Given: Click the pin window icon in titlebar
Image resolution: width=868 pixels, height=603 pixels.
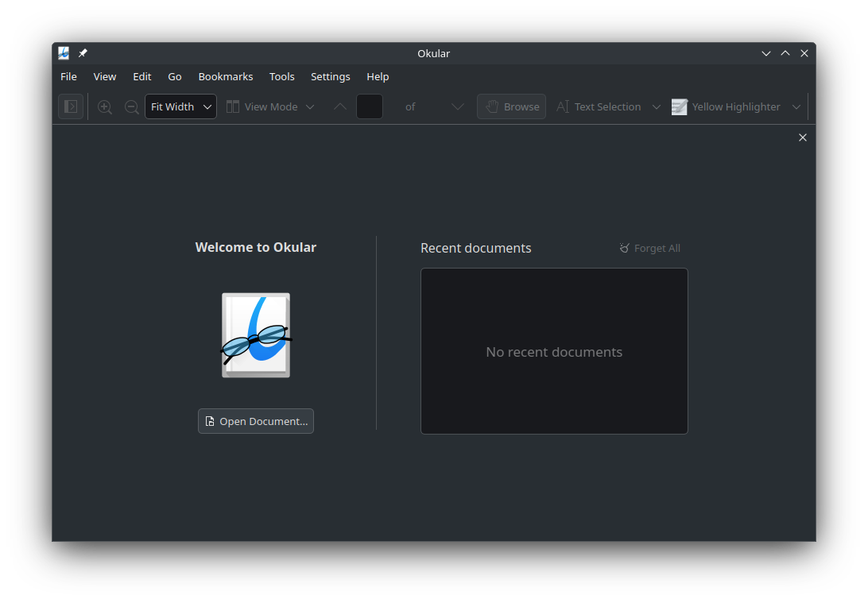Looking at the screenshot, I should point(83,53).
